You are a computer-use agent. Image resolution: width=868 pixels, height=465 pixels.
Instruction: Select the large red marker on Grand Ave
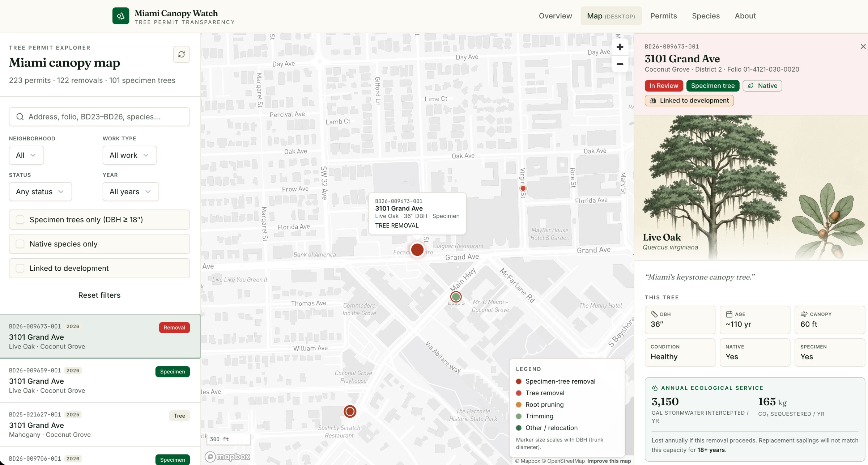(417, 250)
